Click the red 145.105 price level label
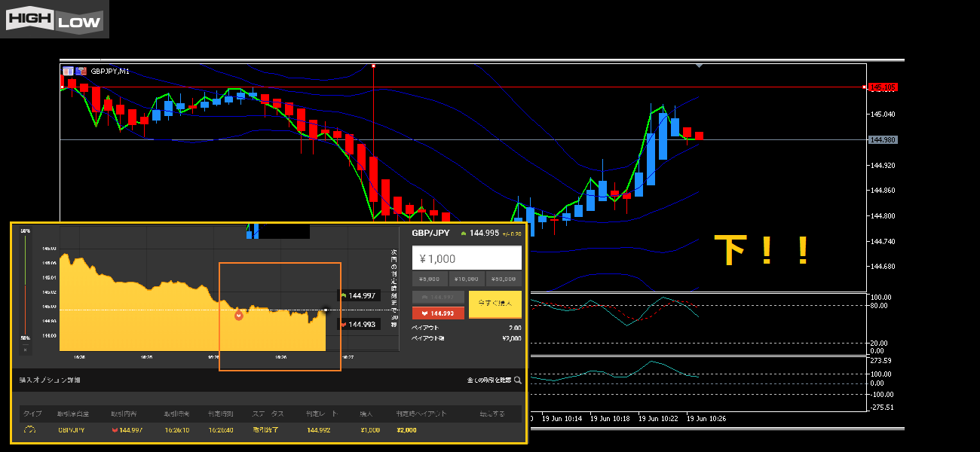 [883, 87]
